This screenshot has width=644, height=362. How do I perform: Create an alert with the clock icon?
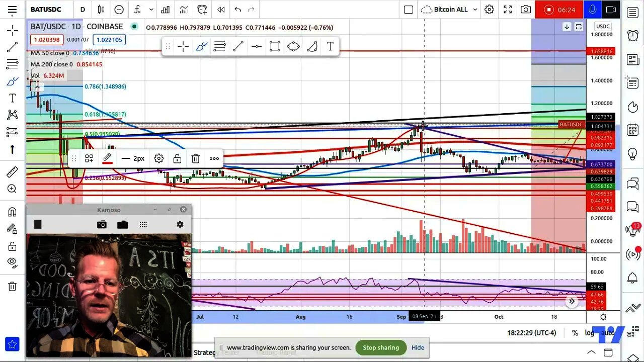[x=202, y=10]
